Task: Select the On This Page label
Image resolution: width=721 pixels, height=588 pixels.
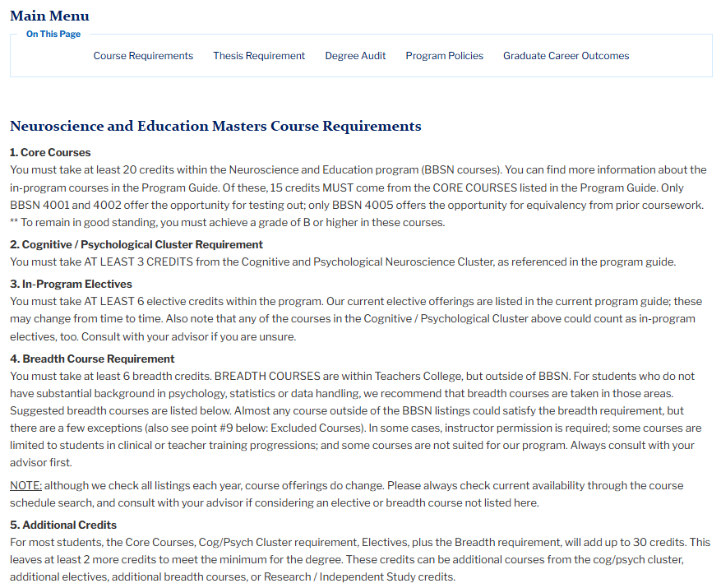Action: click(53, 34)
